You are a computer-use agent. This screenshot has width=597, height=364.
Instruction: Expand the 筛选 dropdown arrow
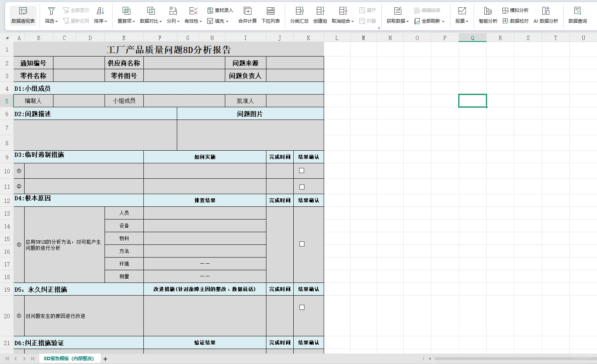pos(57,22)
